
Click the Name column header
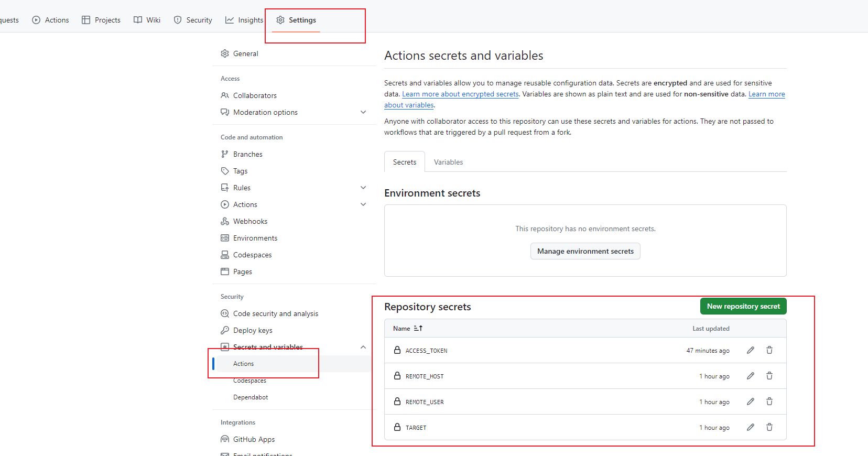pyautogui.click(x=402, y=328)
